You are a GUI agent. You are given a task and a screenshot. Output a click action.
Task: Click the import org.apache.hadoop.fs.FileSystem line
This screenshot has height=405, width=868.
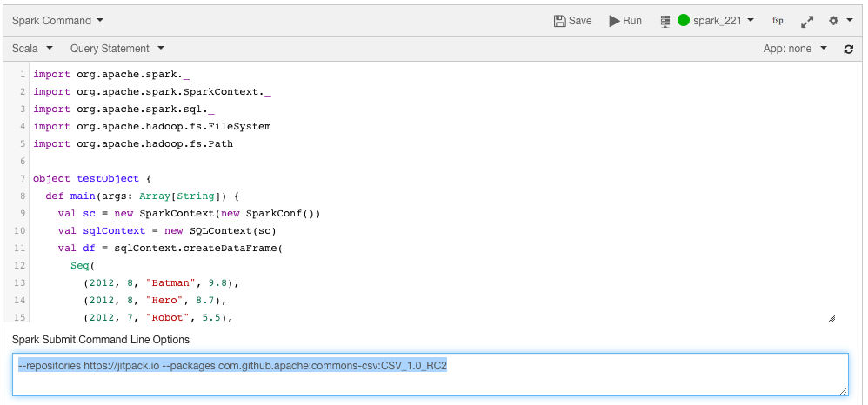(x=152, y=126)
